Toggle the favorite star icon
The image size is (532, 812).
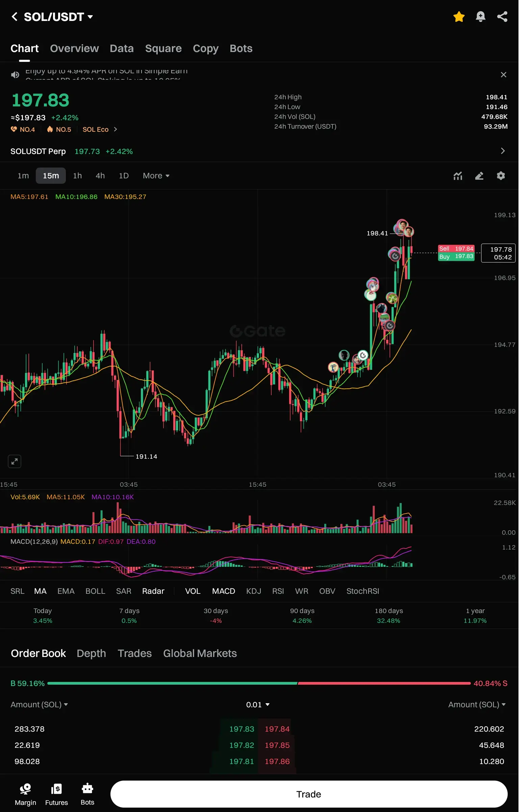459,17
